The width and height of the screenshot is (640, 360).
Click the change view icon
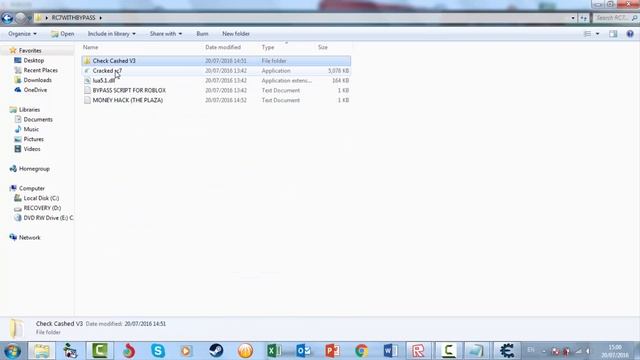point(587,34)
